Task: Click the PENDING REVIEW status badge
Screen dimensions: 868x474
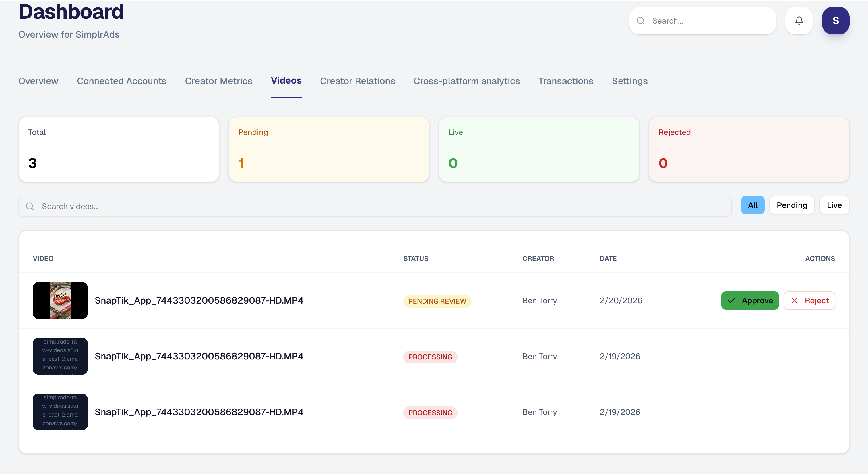Action: (x=437, y=301)
